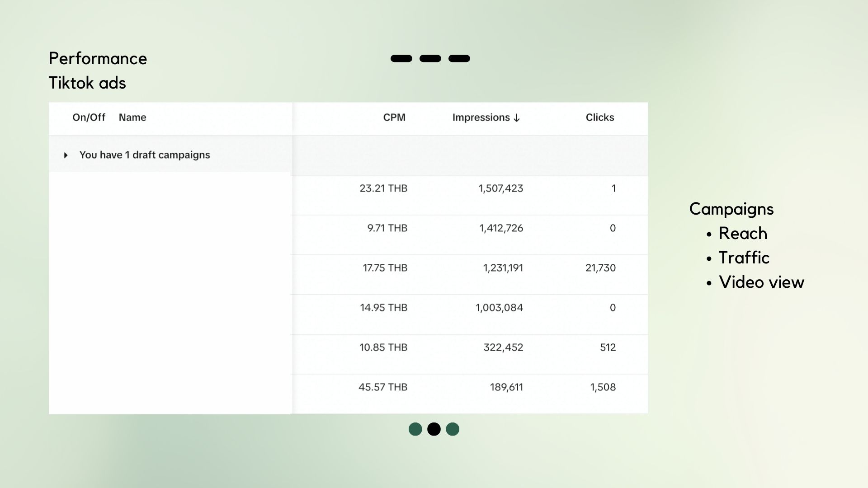The height and width of the screenshot is (488, 868).
Task: Select the Name column header
Action: pos(132,117)
